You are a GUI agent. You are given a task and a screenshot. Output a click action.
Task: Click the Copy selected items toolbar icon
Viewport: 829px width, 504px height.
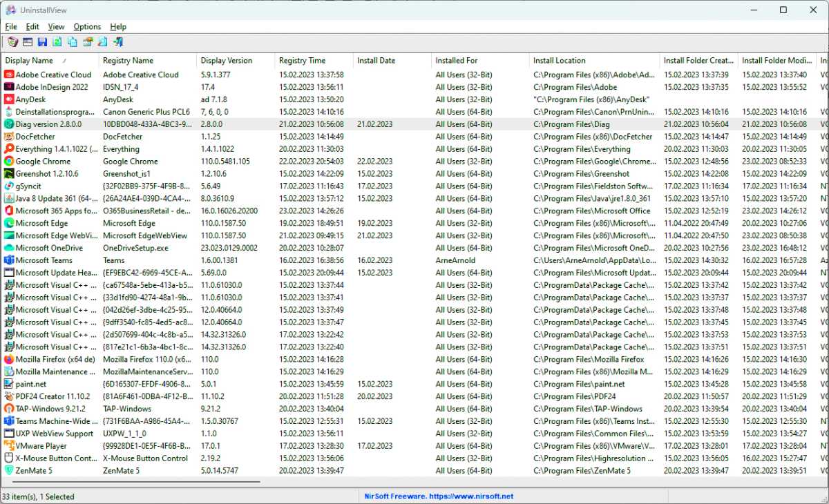click(73, 42)
